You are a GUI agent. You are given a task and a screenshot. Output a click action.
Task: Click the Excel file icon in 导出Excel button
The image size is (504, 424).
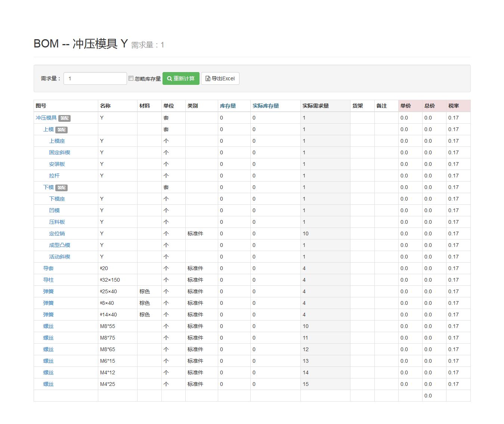208,78
